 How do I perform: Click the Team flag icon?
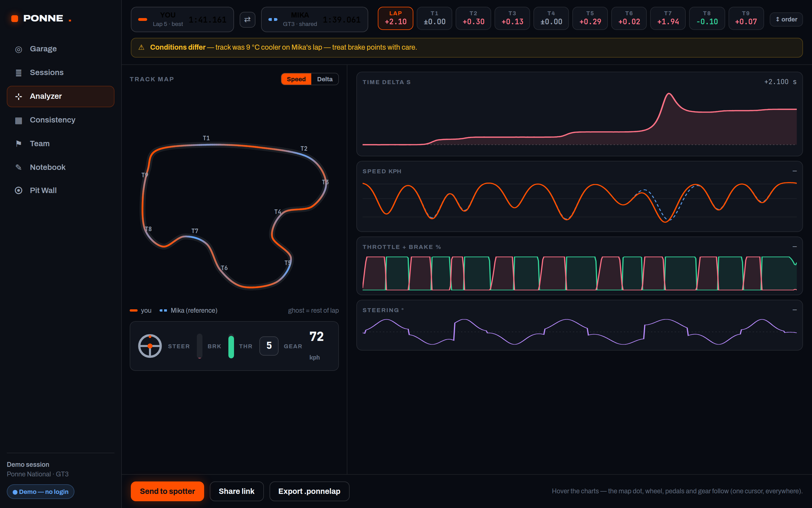coord(18,144)
